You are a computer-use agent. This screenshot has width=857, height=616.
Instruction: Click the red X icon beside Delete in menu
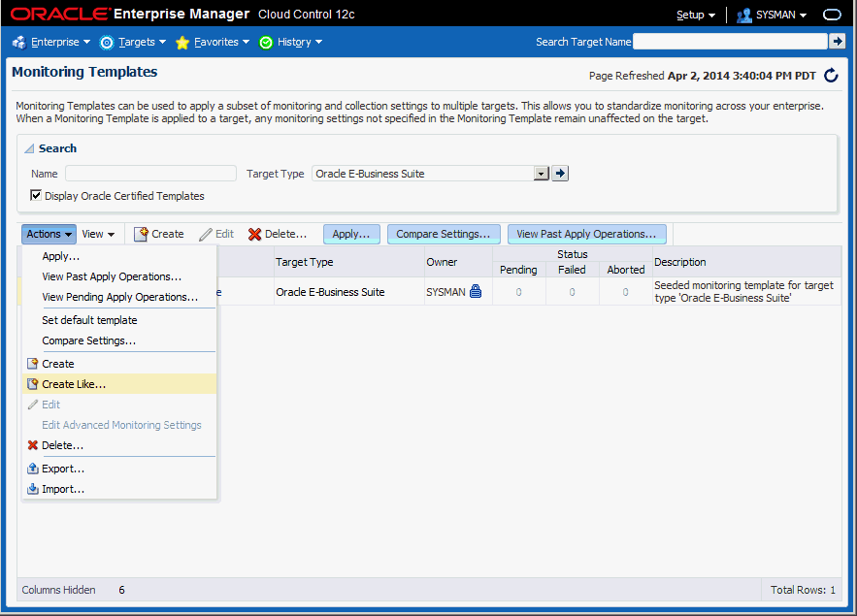pos(33,445)
